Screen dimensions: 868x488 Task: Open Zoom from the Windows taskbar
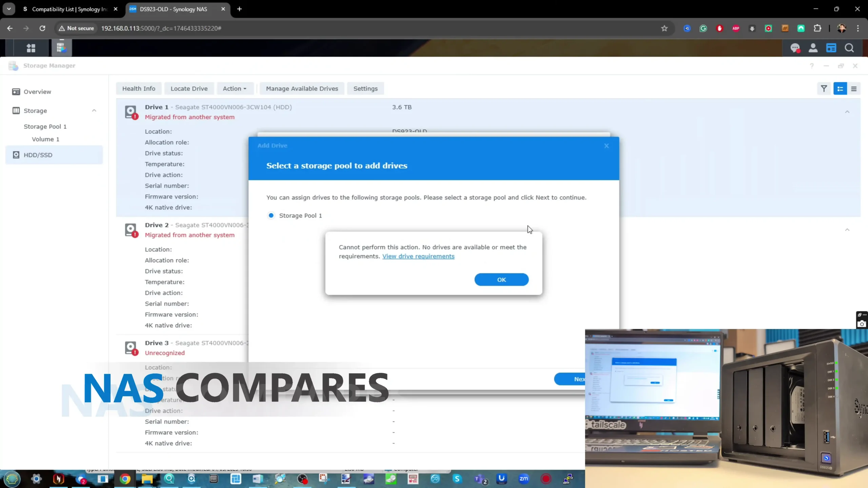[x=524, y=479]
